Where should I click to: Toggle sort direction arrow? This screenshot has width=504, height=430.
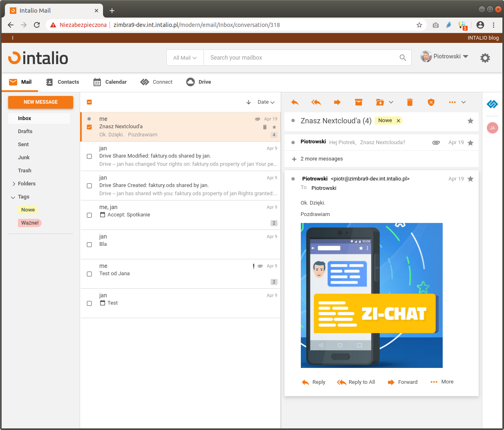(249, 102)
